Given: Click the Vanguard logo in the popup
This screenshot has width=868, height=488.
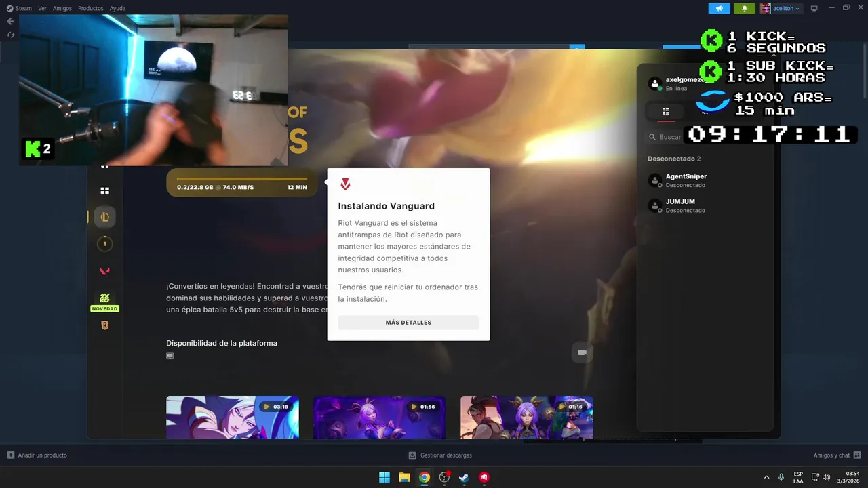Looking at the screenshot, I should pyautogui.click(x=345, y=184).
